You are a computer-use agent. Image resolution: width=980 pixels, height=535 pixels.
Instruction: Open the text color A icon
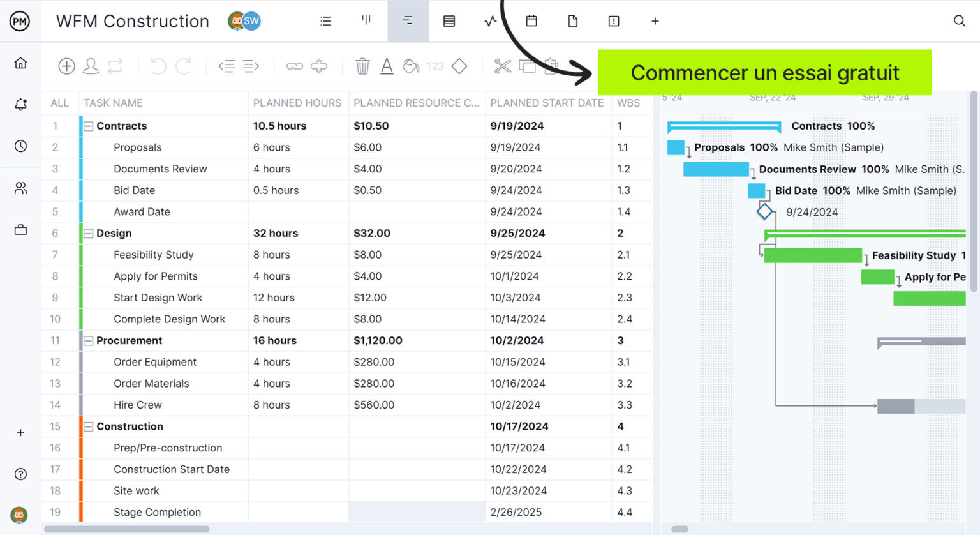(387, 66)
